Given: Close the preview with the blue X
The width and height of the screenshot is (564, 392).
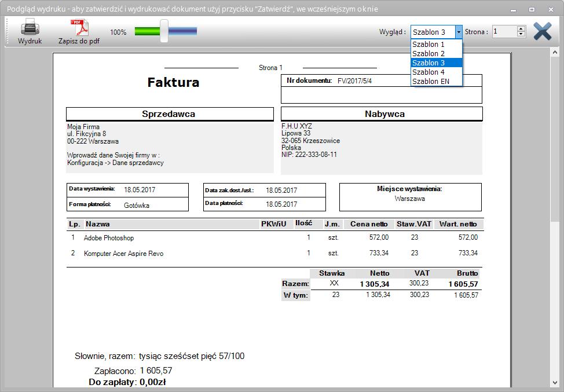Looking at the screenshot, I should coord(543,31).
